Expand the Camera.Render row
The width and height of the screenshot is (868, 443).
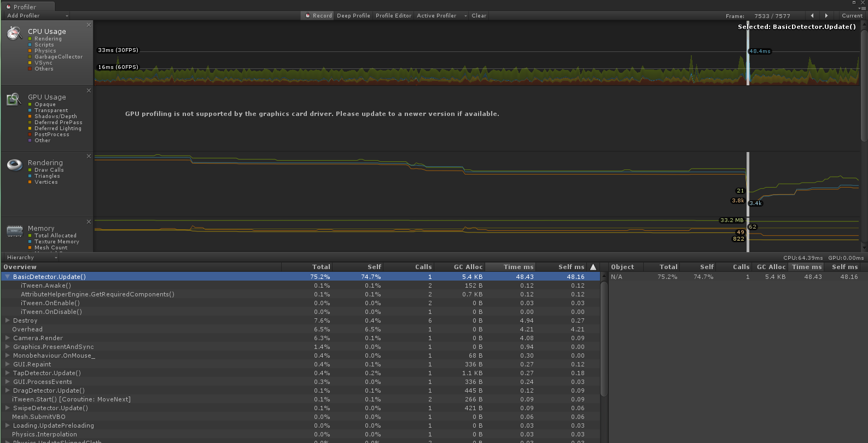8,338
